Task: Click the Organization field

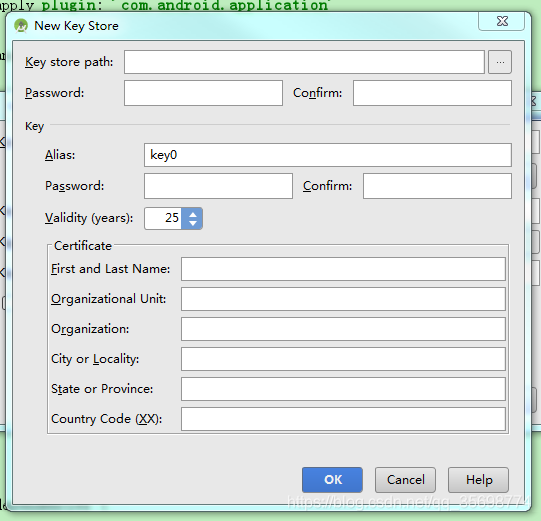Action: 343,329
